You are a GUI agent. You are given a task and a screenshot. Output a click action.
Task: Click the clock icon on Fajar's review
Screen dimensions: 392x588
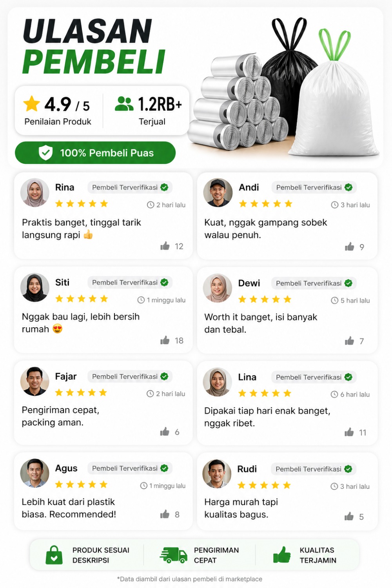click(150, 394)
